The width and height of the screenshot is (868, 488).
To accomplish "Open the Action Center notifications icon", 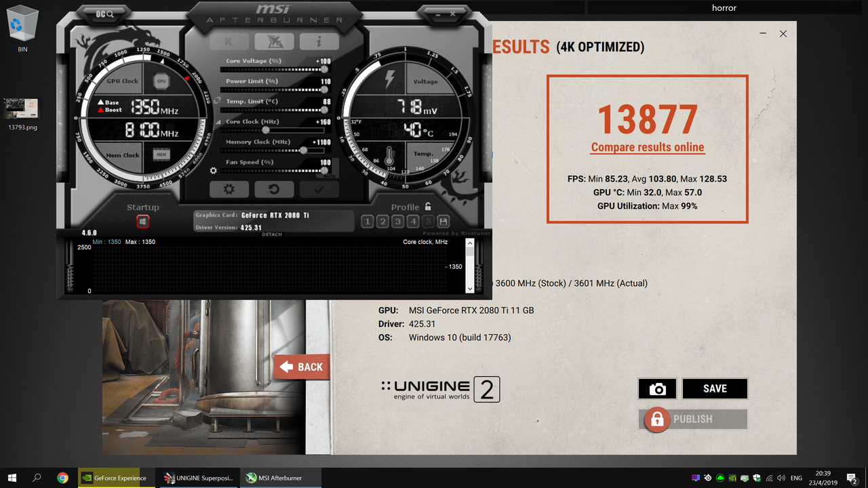I will (852, 478).
